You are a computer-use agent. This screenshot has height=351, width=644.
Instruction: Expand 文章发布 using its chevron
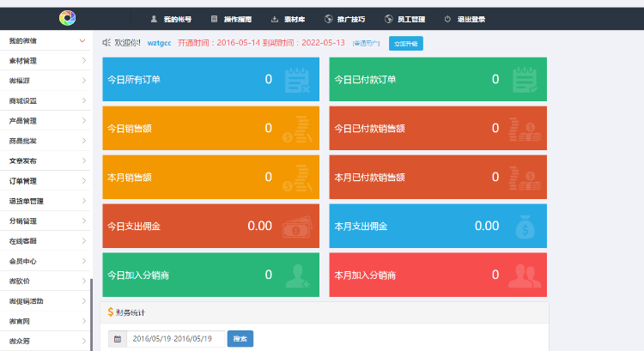pos(84,160)
